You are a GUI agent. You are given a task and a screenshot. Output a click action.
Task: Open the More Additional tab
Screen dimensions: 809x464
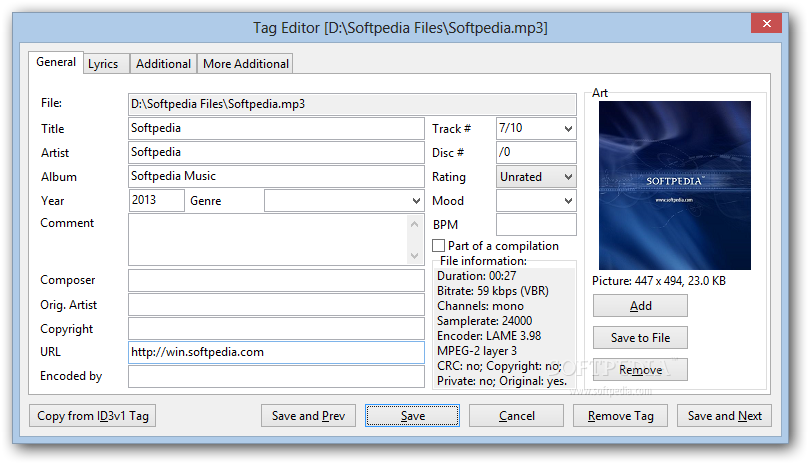[x=246, y=64]
